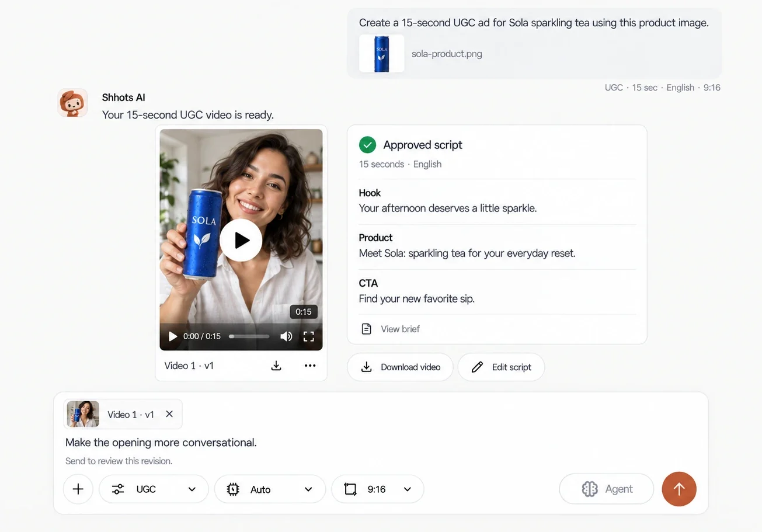Click the chip icon in the Auto selector
The width and height of the screenshot is (762, 532).
(233, 489)
